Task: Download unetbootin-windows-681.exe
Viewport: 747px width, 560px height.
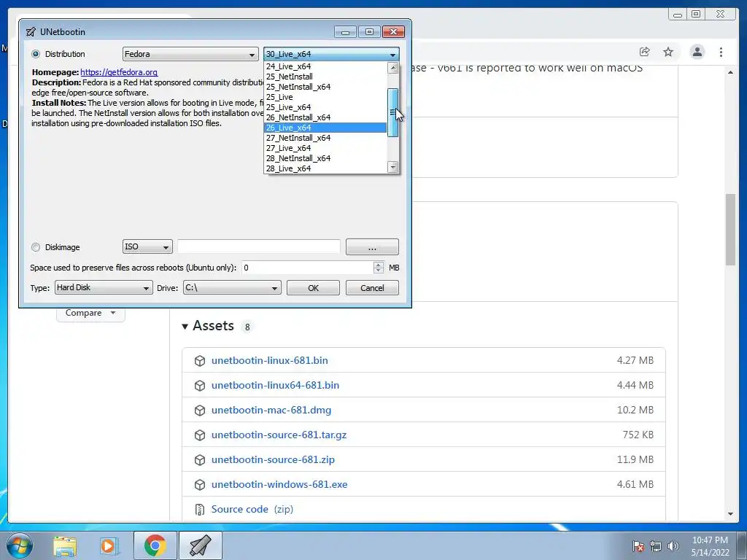Action: 279,484
